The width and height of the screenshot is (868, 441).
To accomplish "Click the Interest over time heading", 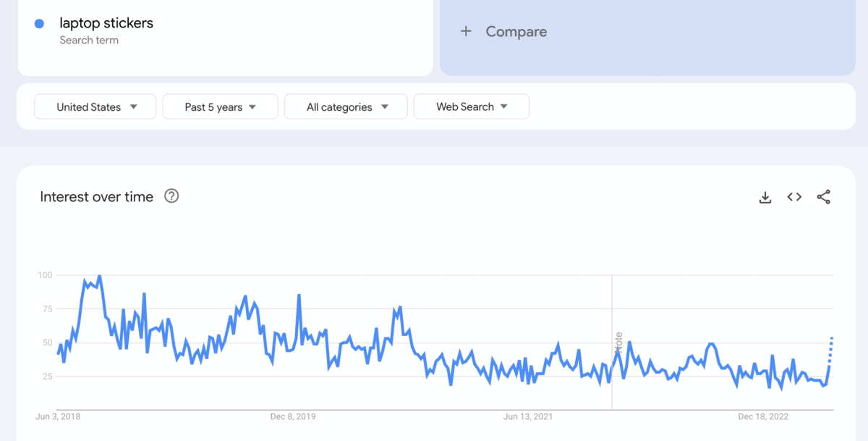I will coord(97,197).
